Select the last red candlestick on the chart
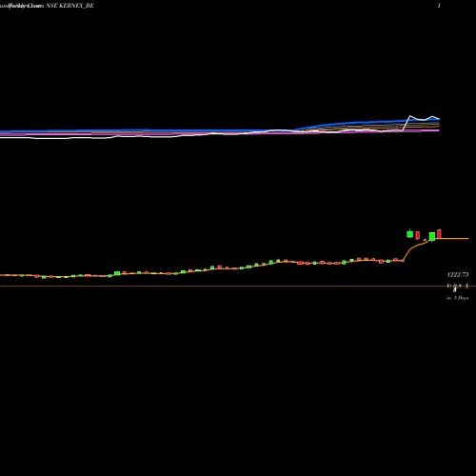 [x=439, y=233]
